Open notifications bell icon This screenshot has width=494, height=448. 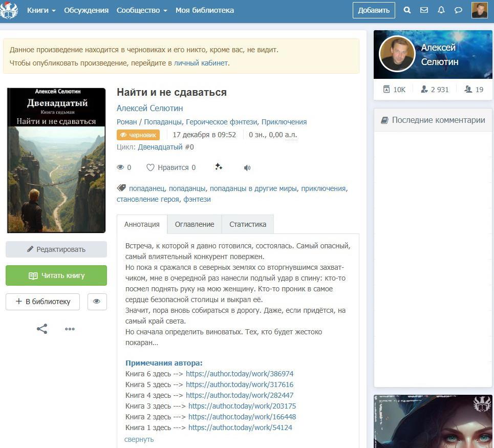click(x=441, y=10)
